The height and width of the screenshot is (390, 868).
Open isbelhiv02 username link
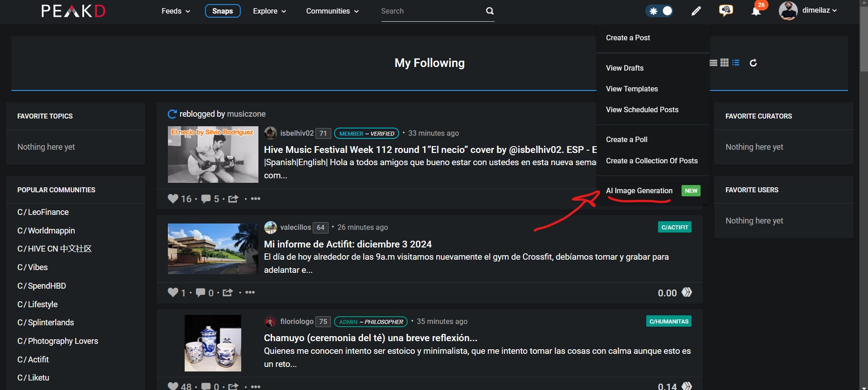coord(297,133)
